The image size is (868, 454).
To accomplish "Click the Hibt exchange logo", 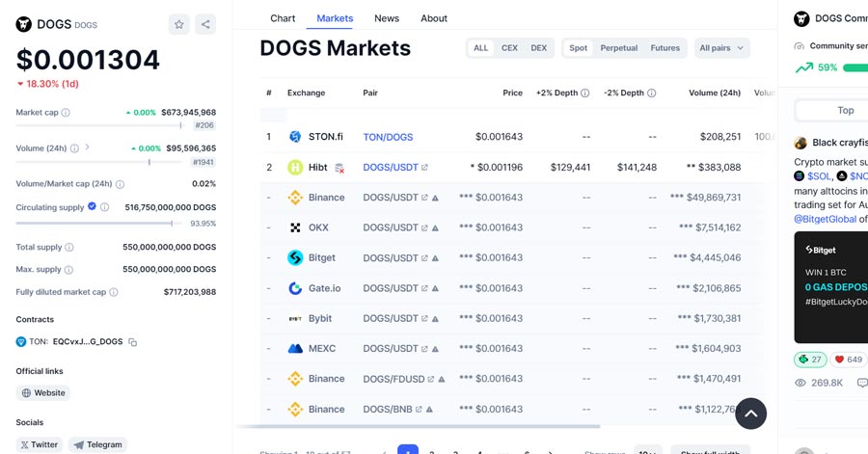I will 295,167.
